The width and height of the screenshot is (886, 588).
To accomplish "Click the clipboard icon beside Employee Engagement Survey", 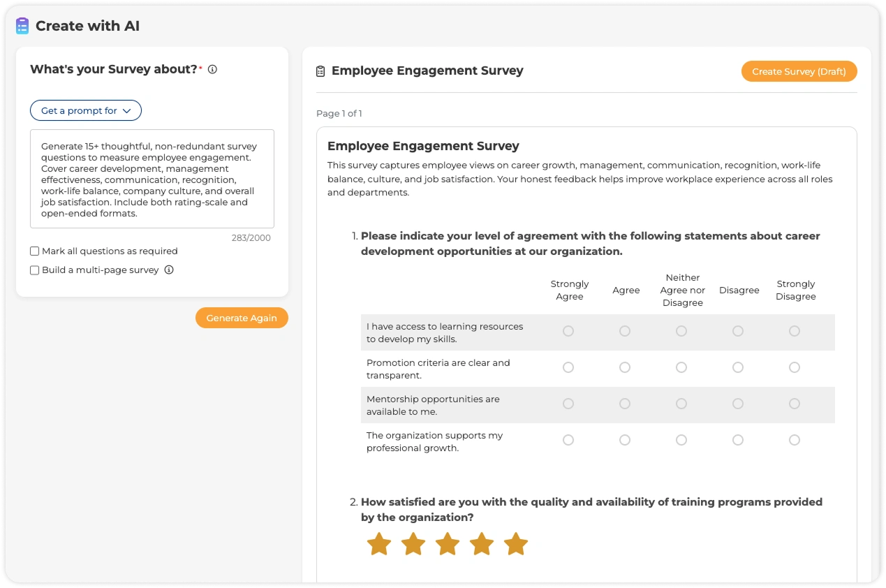I will 320,71.
